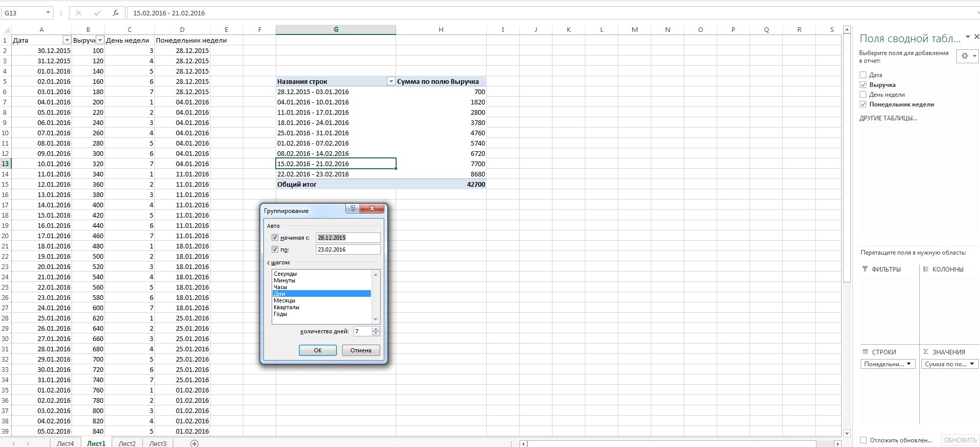This screenshot has width=980, height=447.
Task: Switch to Лист3 sheet tab
Action: pos(158,443)
